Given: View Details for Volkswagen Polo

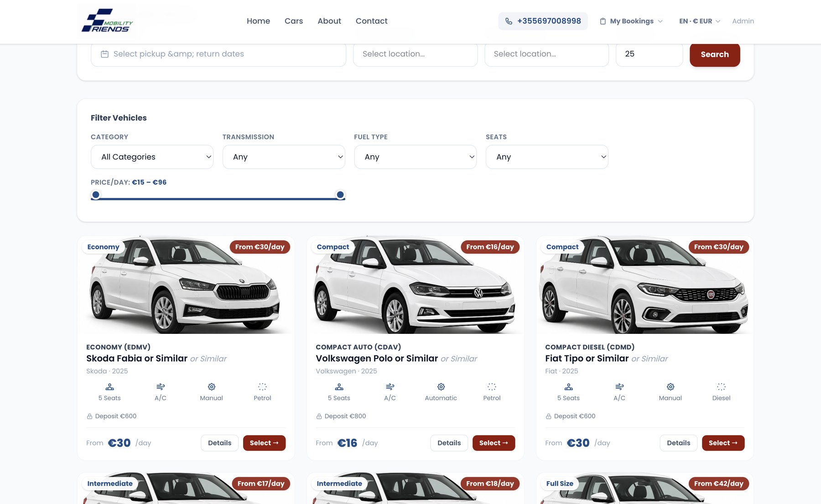Looking at the screenshot, I should [x=449, y=443].
